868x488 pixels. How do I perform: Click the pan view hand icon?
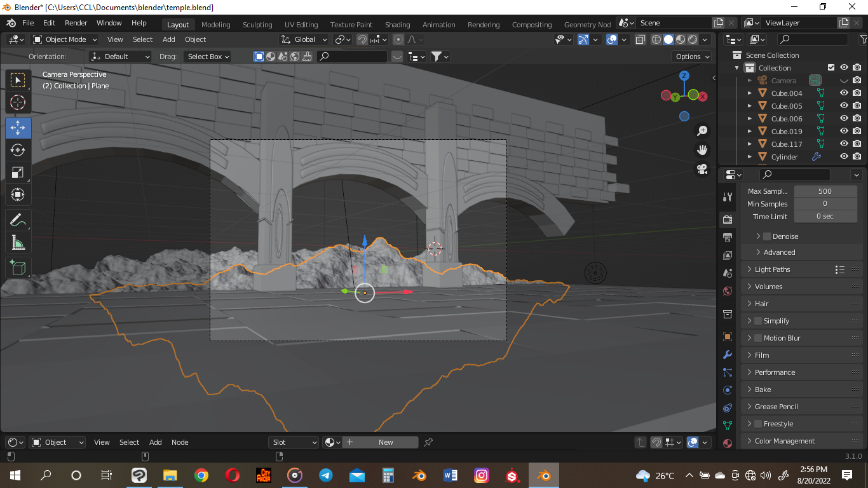click(x=702, y=150)
